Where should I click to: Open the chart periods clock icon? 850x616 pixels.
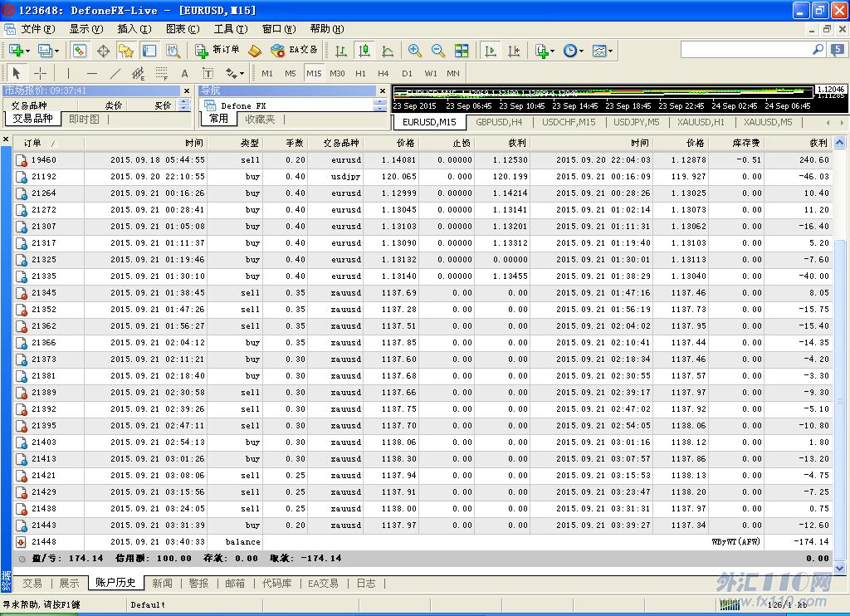[569, 51]
